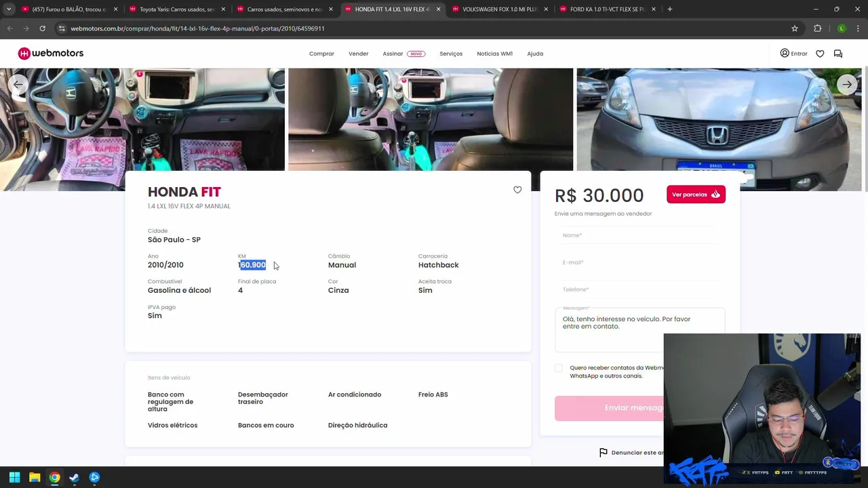Open the Serviços menu
The image size is (868, 488).
coord(451,54)
